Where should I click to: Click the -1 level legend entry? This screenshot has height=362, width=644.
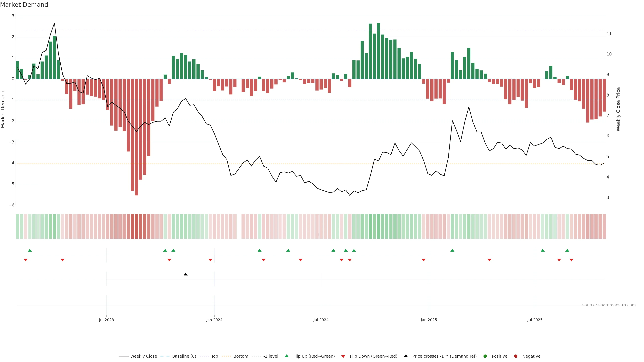tap(271, 356)
